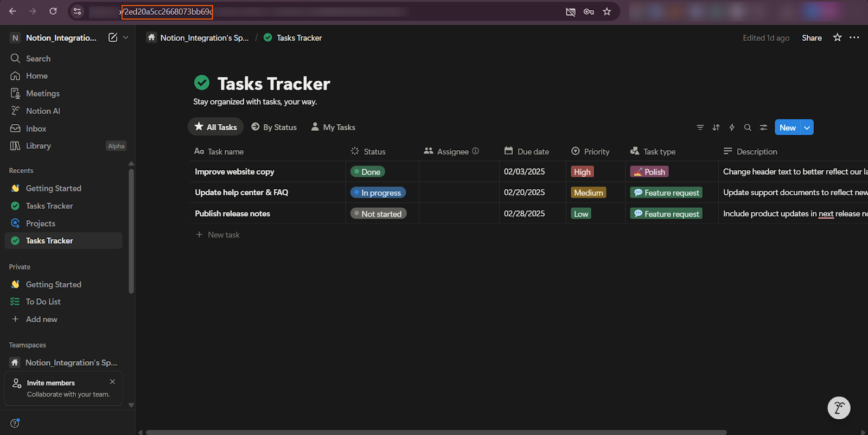This screenshot has width=868, height=435.
Task: Change In progress status of Update help center
Action: point(378,193)
